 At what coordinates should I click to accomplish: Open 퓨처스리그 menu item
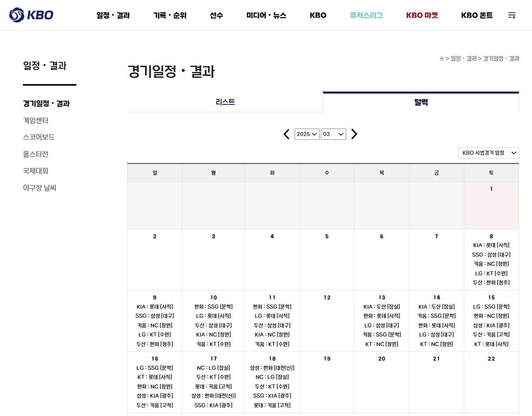click(x=366, y=15)
